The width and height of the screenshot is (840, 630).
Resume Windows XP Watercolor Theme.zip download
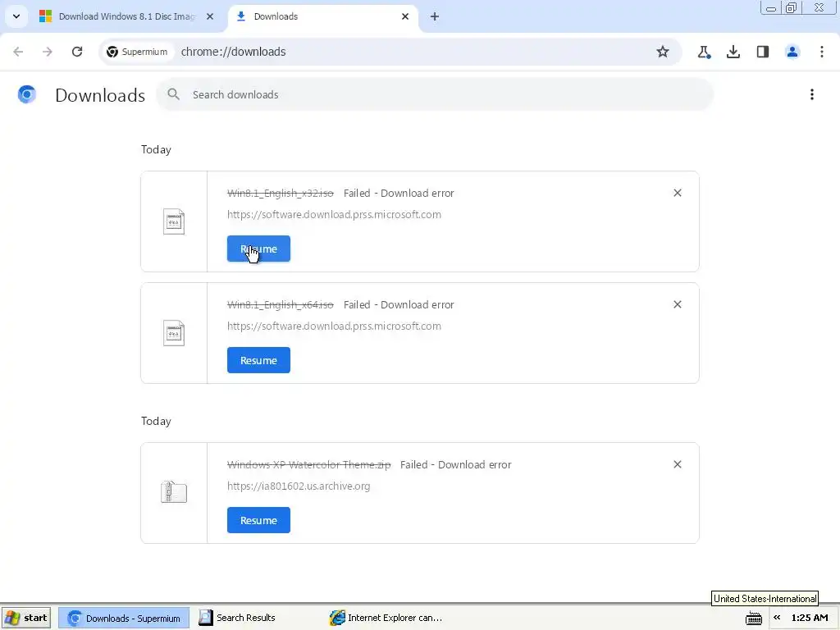(258, 520)
